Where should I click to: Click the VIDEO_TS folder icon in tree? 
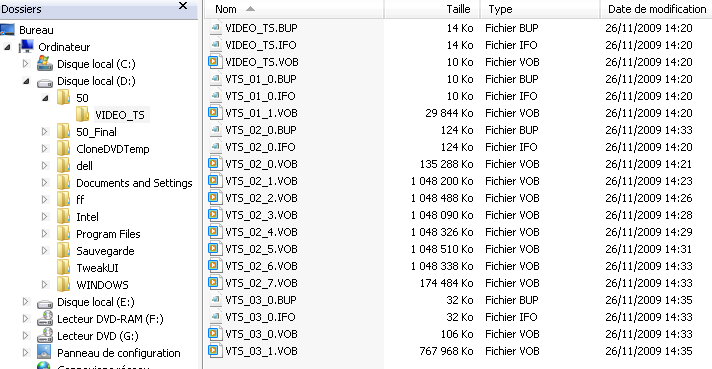tap(82, 114)
